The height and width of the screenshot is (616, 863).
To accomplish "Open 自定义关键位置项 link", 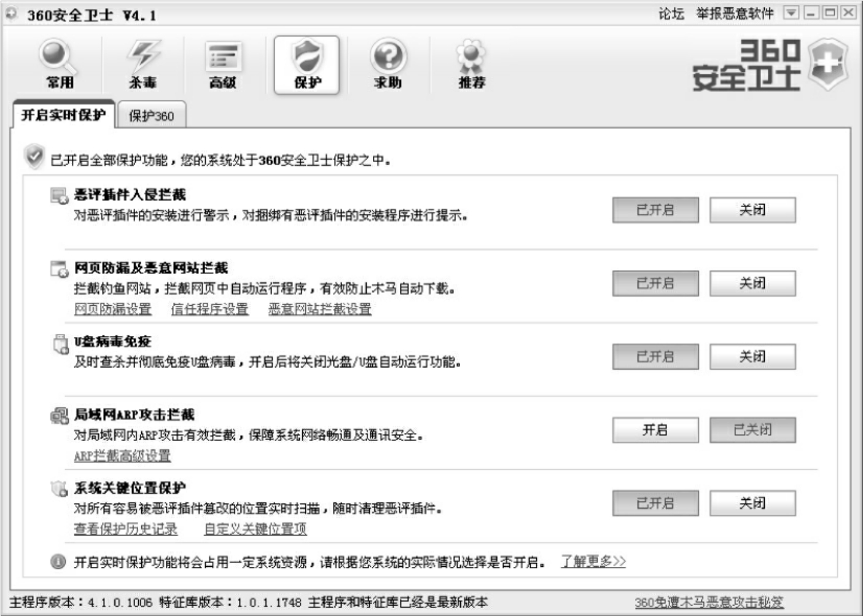I will (x=255, y=529).
